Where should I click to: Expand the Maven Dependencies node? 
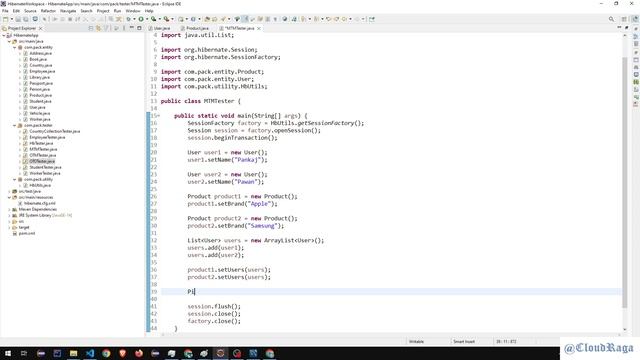pyautogui.click(x=9, y=209)
